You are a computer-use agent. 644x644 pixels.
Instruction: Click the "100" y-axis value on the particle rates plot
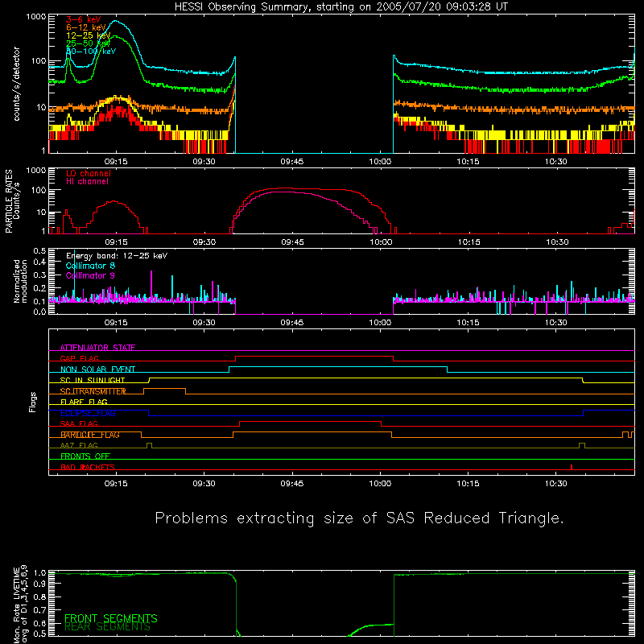pos(39,190)
